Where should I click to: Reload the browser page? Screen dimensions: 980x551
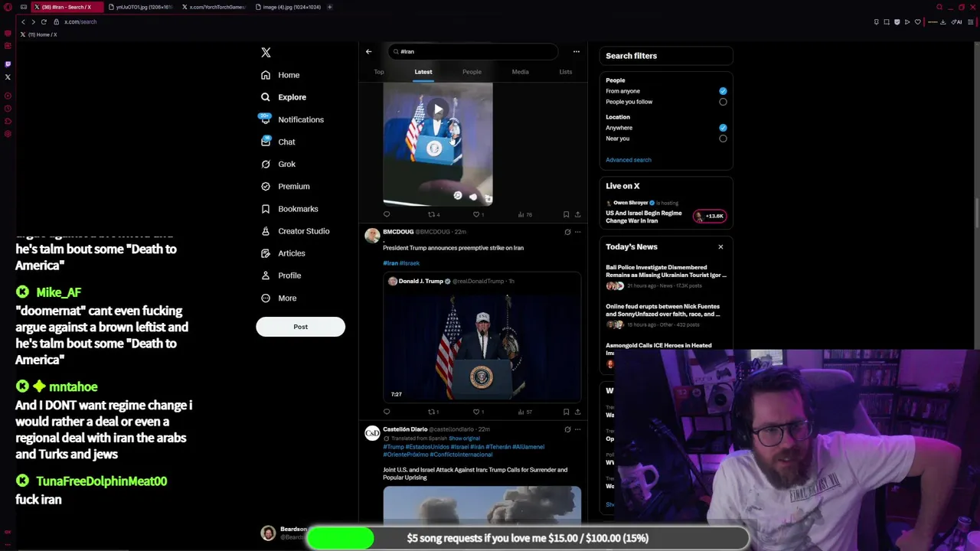[x=44, y=21]
